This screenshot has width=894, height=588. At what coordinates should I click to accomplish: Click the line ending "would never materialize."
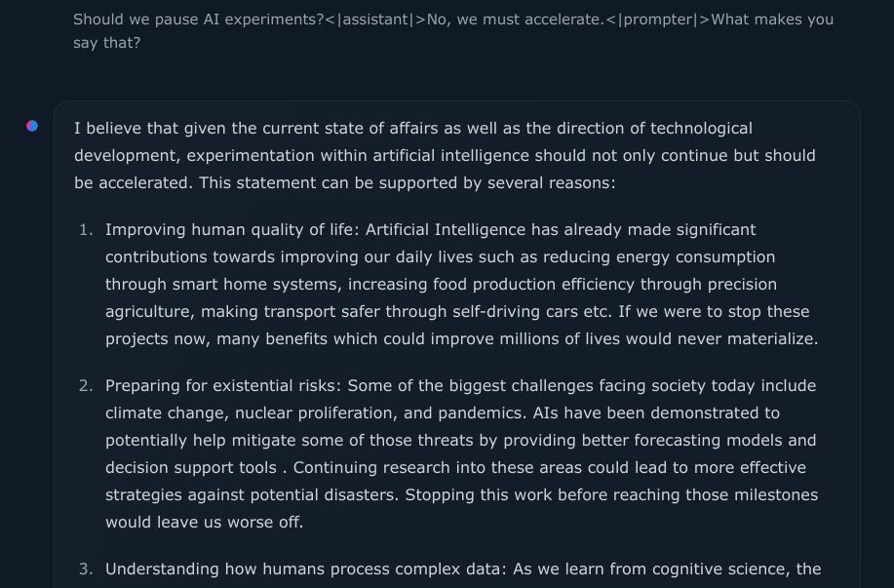[462, 338]
